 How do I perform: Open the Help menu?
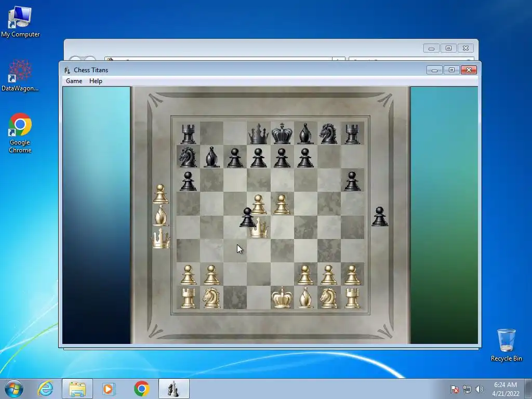[96, 81]
